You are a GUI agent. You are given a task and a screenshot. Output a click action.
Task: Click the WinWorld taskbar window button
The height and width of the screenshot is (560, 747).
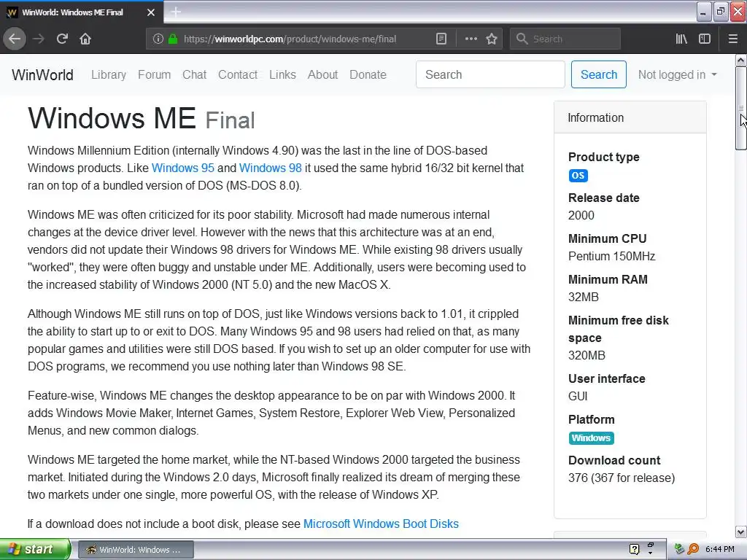[136, 550]
